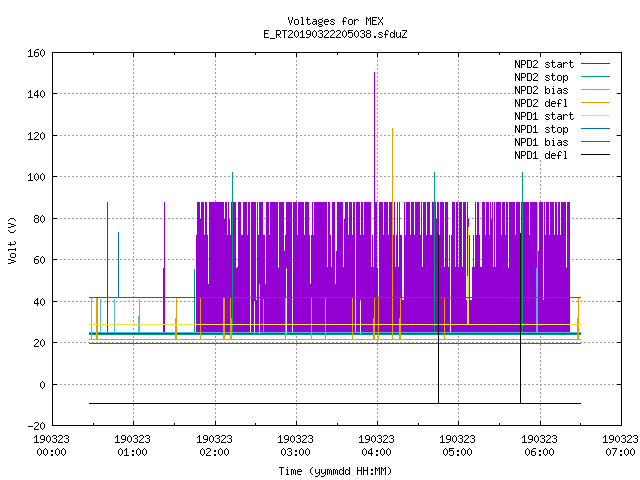Click the orange spike peaking near 120 V

(x=392, y=165)
